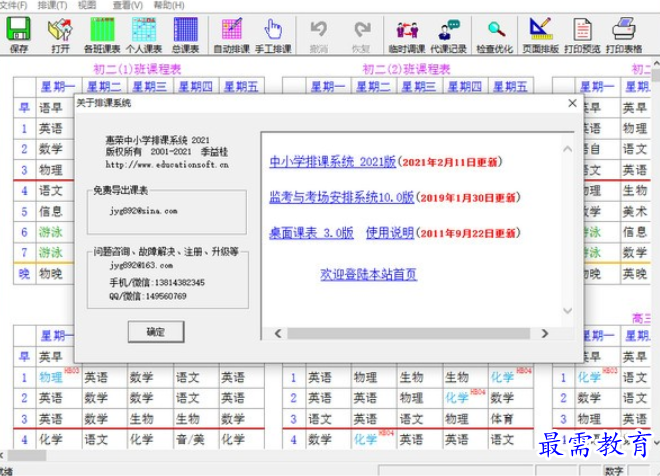Image resolution: width=660 pixels, height=476 pixels.
Task: Click the green 游泳 cell in period 7
Action: click(x=51, y=253)
